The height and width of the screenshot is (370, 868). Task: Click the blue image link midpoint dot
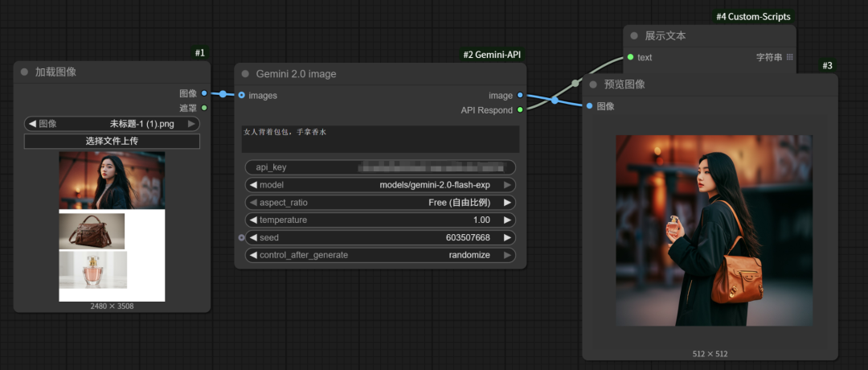click(555, 101)
